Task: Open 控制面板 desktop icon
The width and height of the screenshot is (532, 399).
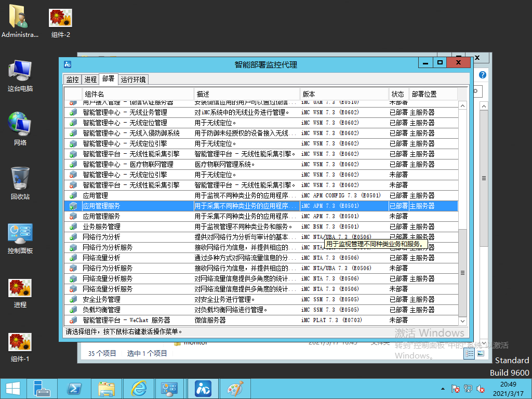Action: tap(20, 238)
